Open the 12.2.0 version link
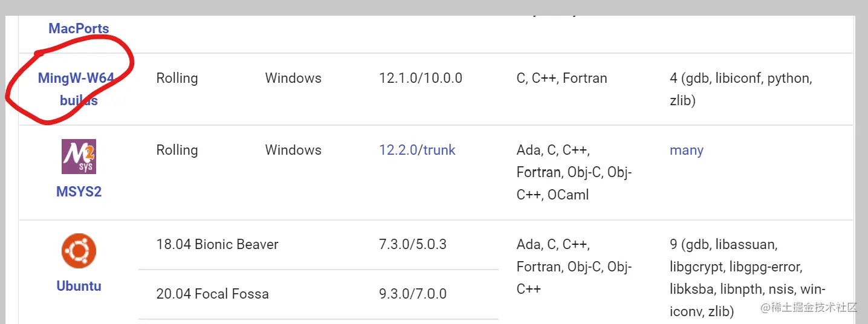The image size is (868, 324). 398,150
